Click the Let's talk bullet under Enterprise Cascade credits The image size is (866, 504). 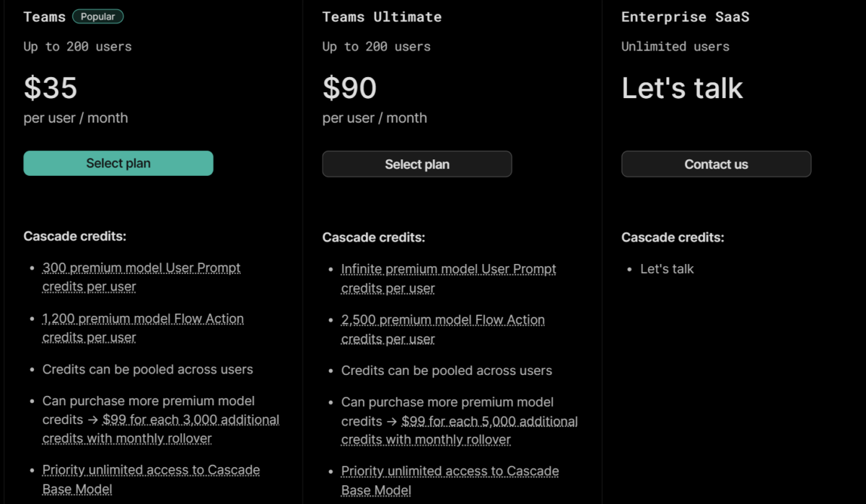click(x=667, y=269)
